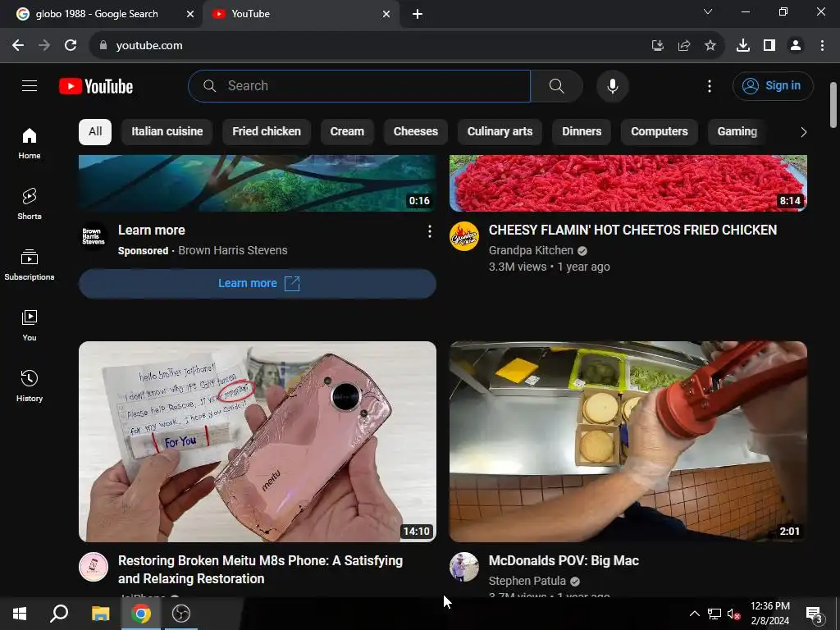
Task: Open more options for the sponsored ad
Action: pos(429,231)
